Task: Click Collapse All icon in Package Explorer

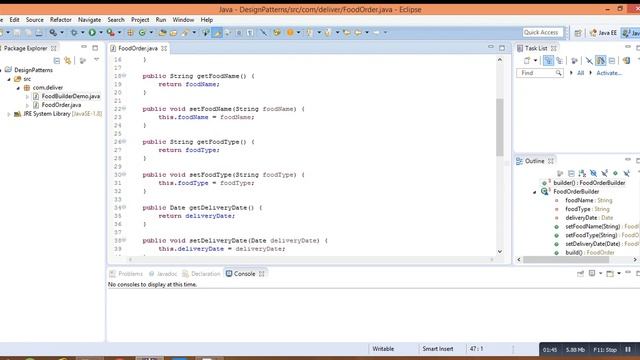Action: click(57, 61)
